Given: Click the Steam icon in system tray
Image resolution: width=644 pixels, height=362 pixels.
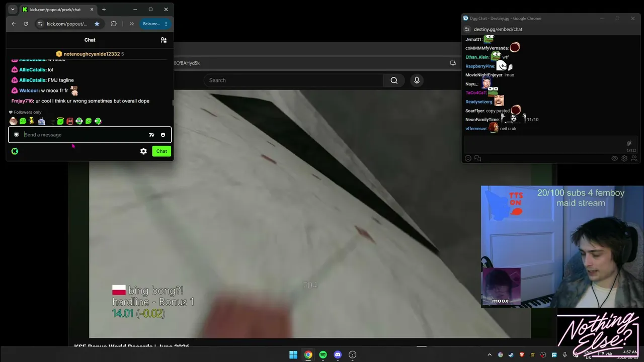Looking at the screenshot, I should click(x=511, y=355).
